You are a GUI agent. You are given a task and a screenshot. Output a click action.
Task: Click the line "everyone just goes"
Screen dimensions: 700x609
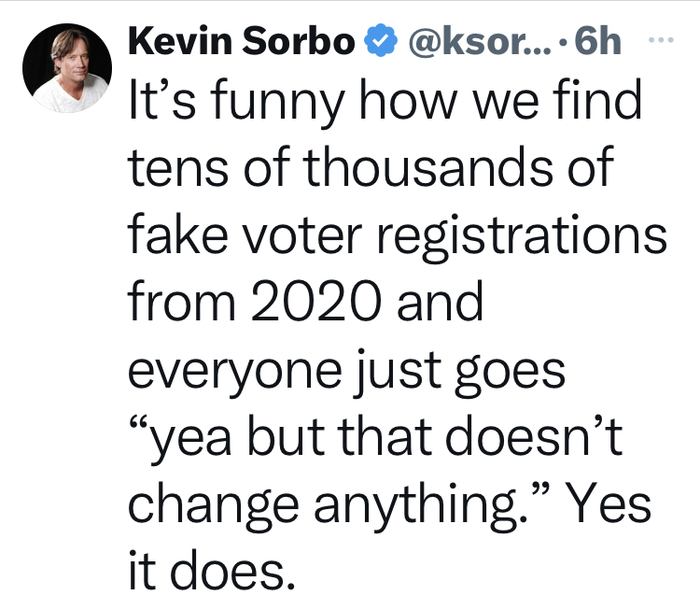[x=346, y=371]
